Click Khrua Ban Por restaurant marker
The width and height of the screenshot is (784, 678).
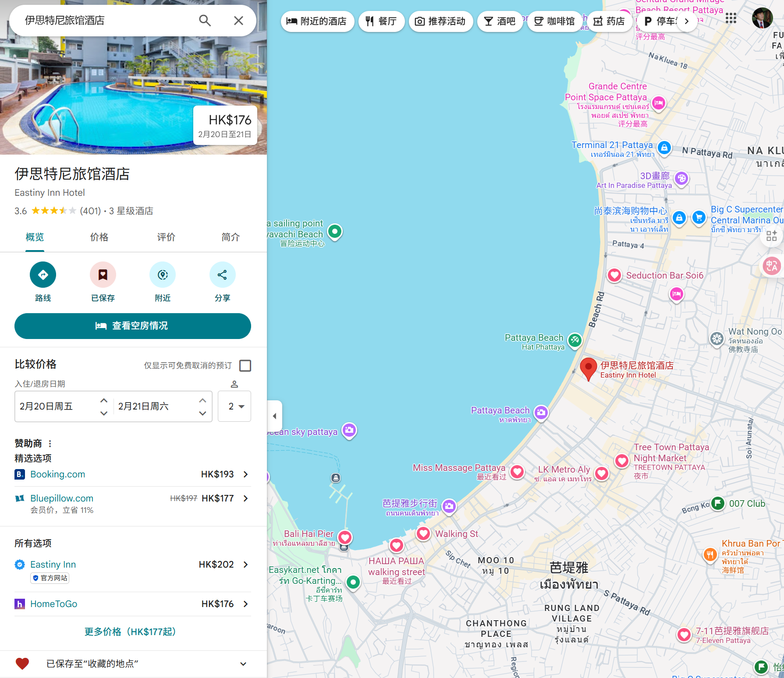(x=710, y=555)
